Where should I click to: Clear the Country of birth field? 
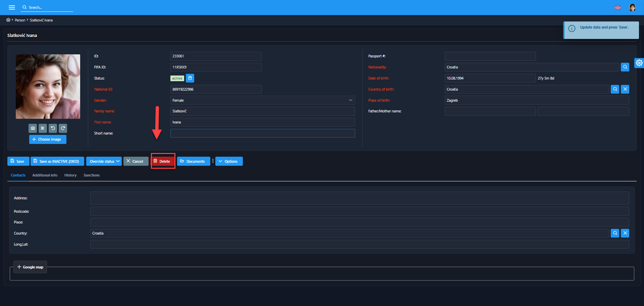point(625,89)
